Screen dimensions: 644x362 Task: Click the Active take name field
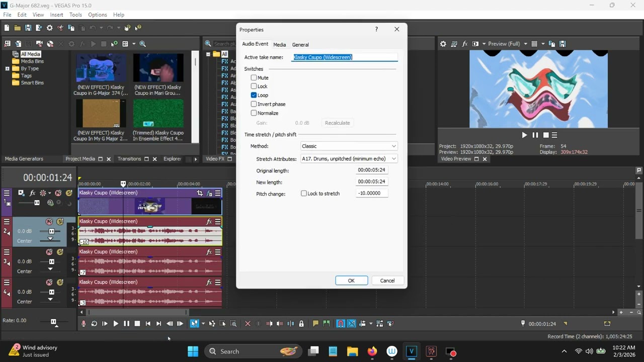tap(345, 57)
